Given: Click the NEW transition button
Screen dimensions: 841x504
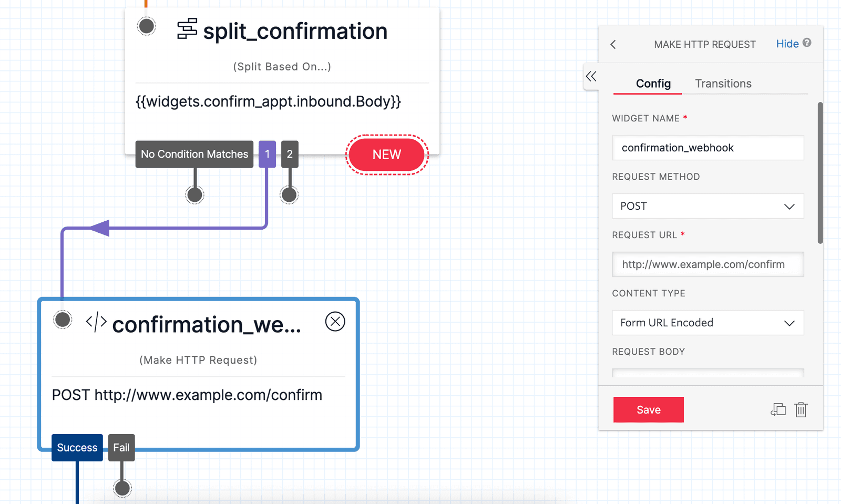Looking at the screenshot, I should [x=386, y=155].
